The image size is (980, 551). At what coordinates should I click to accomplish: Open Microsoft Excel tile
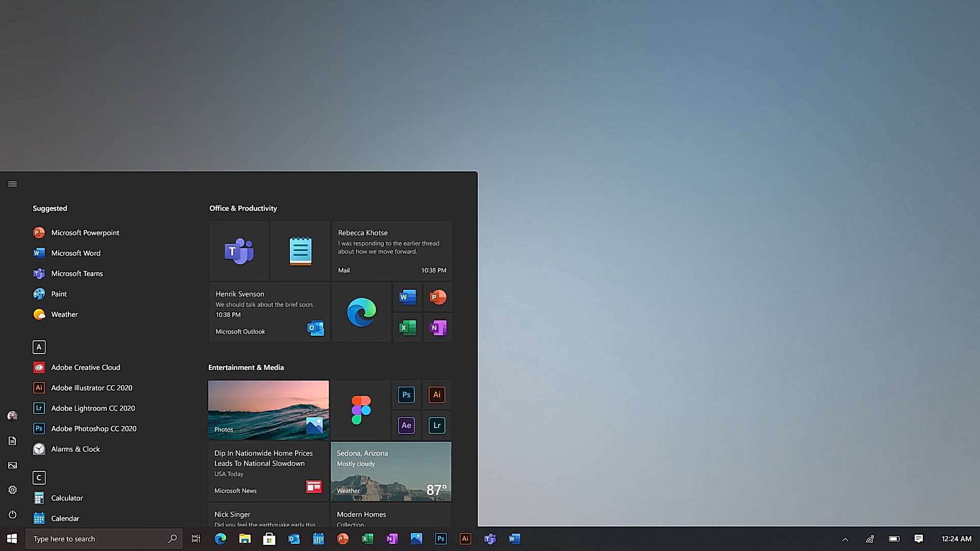pos(407,328)
